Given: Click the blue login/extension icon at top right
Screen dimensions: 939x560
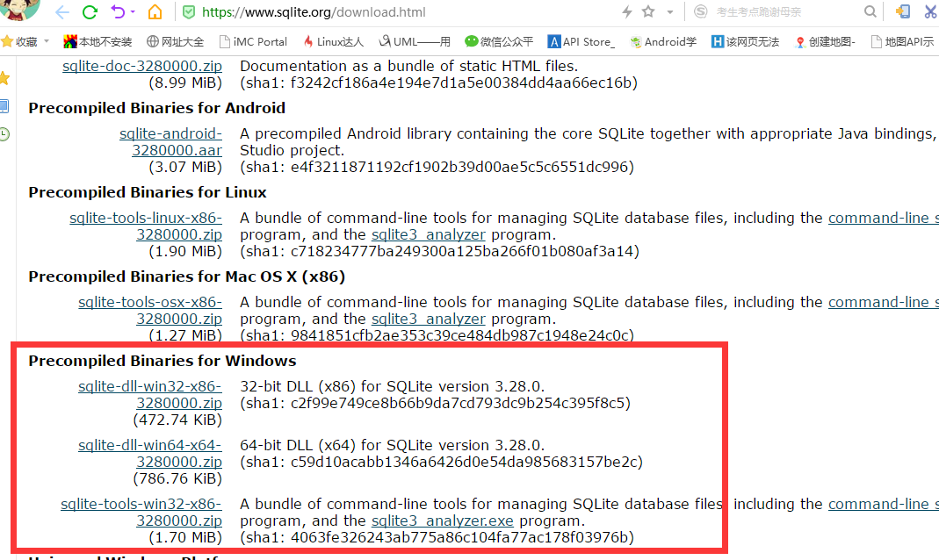Looking at the screenshot, I should [902, 11].
